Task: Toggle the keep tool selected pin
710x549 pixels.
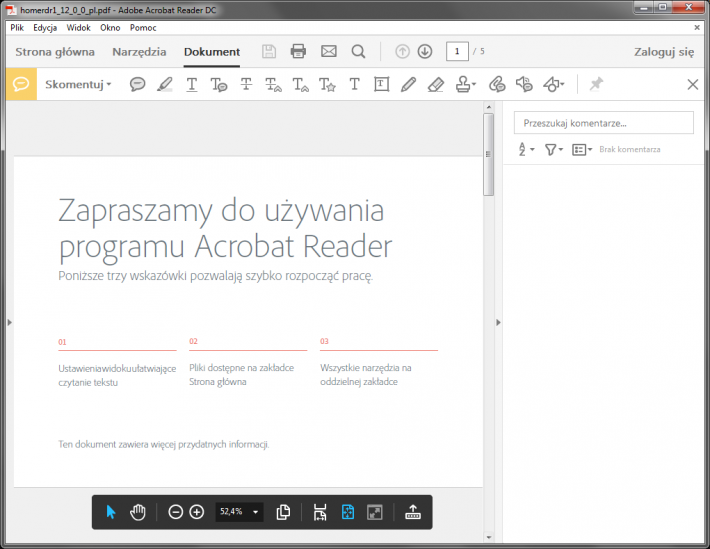Action: [x=596, y=84]
